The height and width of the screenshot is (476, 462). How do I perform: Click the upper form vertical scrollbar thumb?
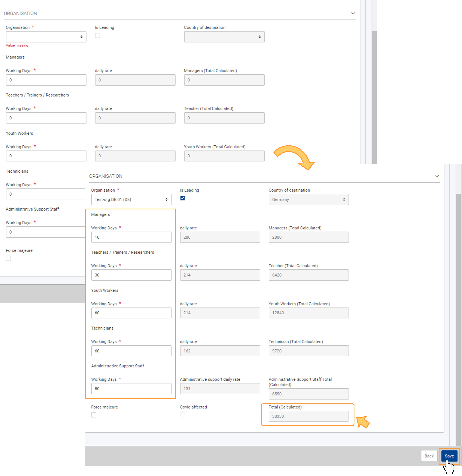[x=374, y=97]
